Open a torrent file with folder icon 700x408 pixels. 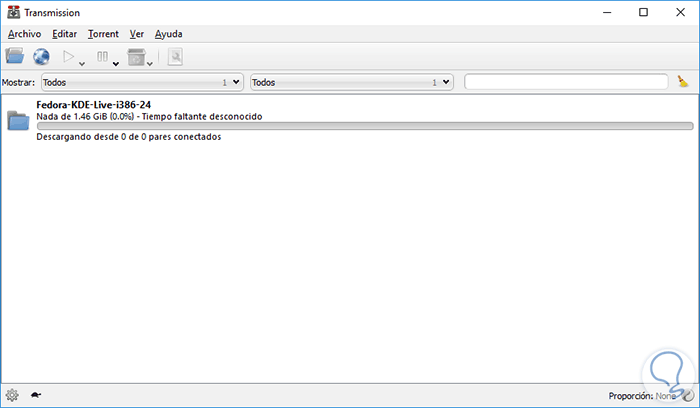[14, 56]
